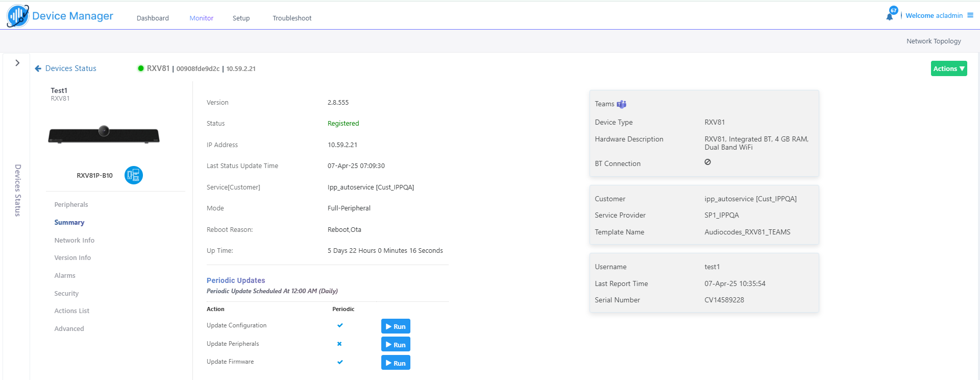Click the Registered status value
Image resolution: width=980 pixels, height=380 pixels.
(x=343, y=124)
